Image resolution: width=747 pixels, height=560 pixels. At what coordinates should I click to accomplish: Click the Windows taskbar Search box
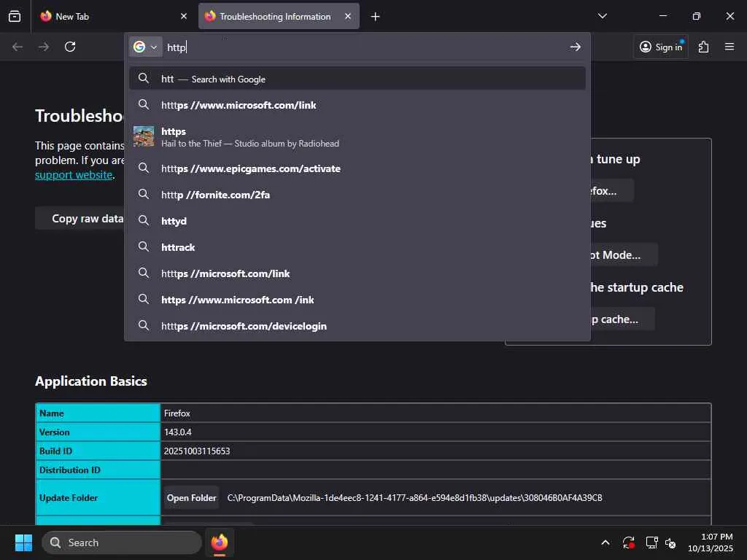122,542
